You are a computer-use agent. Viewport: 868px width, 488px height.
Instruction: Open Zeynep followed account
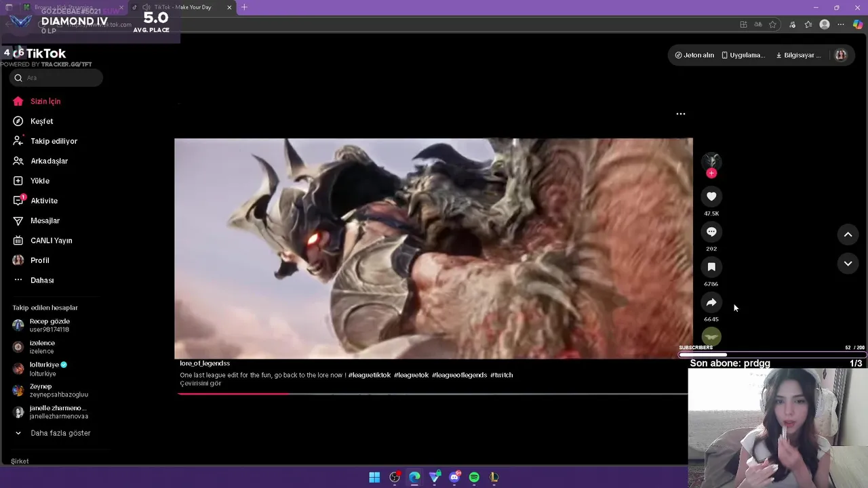click(x=51, y=390)
